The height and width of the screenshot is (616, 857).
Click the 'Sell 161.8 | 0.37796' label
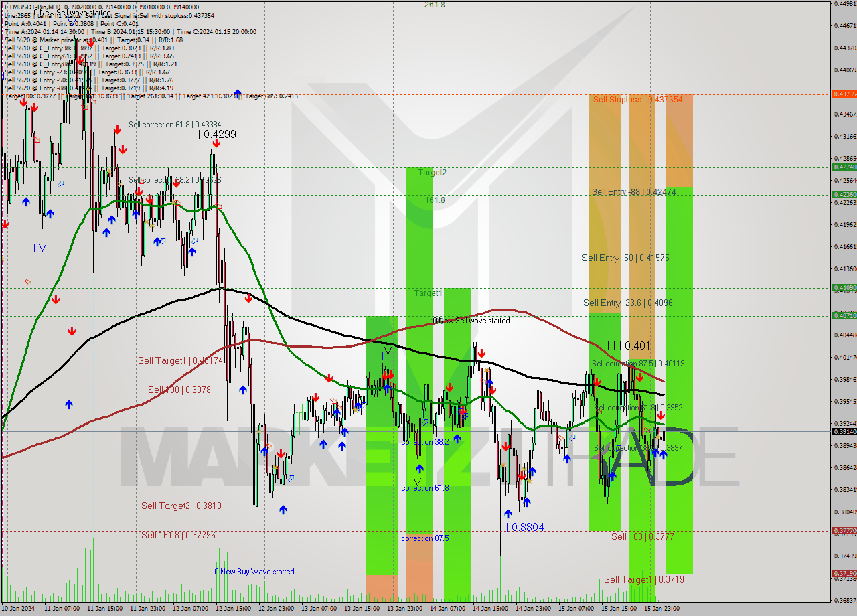(178, 535)
